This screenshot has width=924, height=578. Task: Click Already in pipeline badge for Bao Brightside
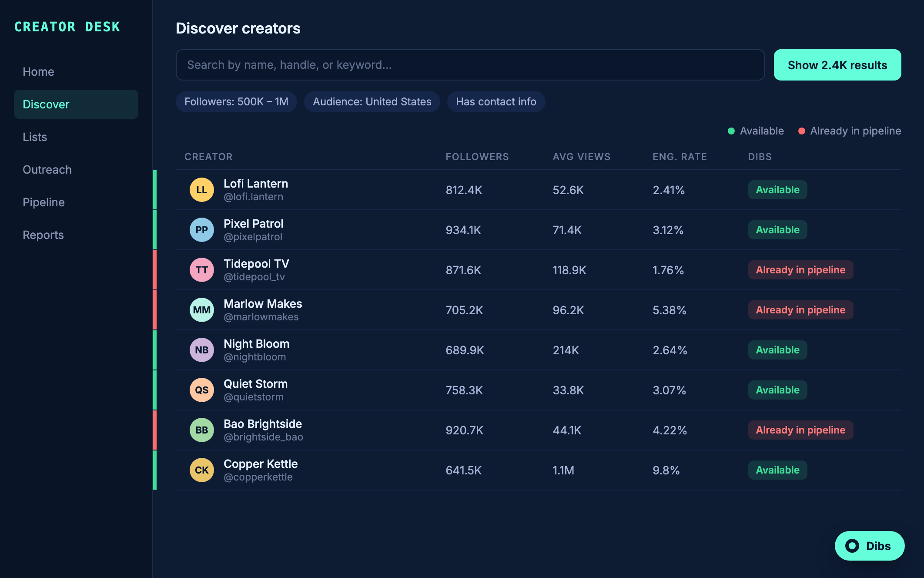point(800,430)
